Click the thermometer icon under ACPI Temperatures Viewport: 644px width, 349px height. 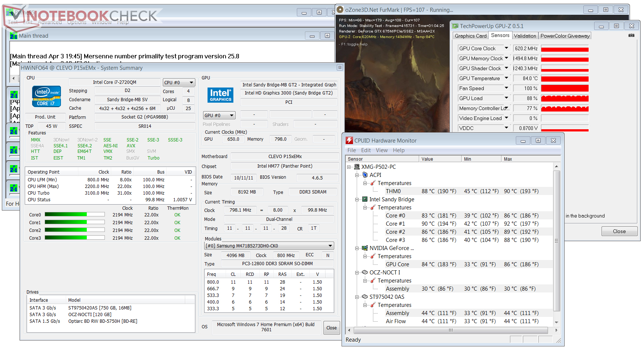click(x=373, y=183)
